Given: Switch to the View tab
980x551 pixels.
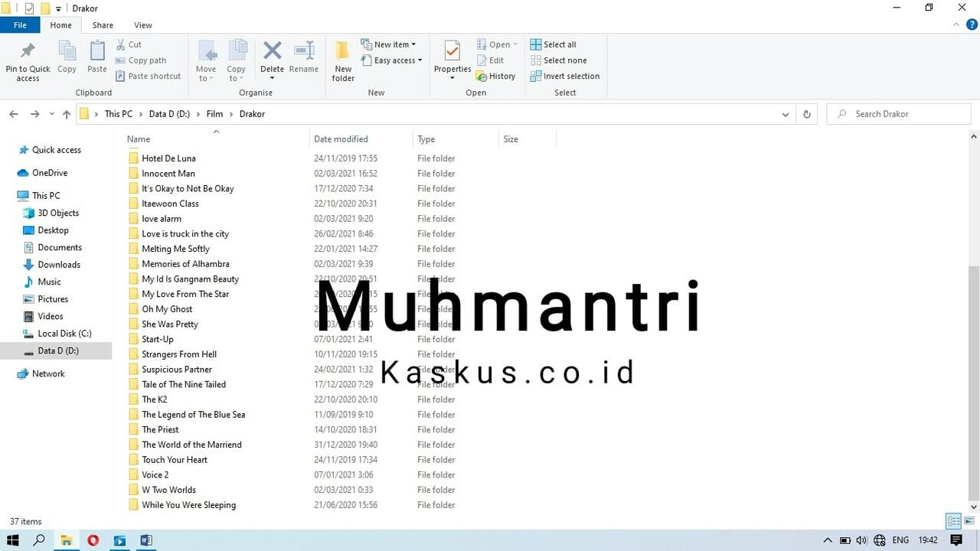Looking at the screenshot, I should coord(142,24).
